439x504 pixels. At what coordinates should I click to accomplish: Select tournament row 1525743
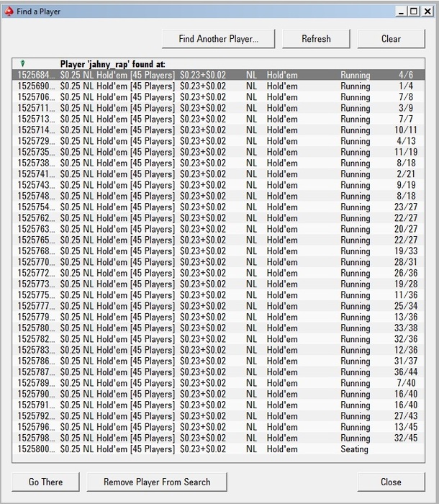(x=219, y=185)
